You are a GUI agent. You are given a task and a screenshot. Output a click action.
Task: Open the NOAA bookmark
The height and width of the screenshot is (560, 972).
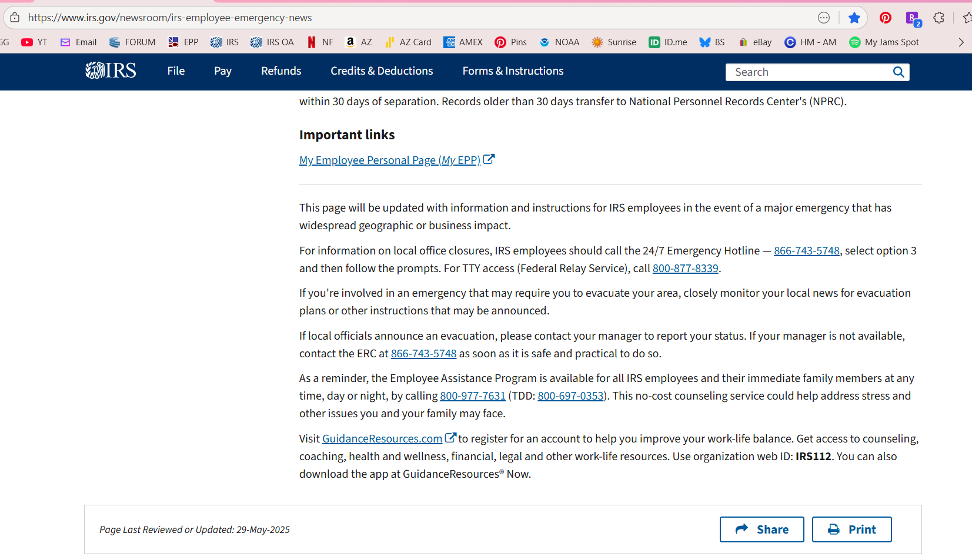(x=559, y=42)
